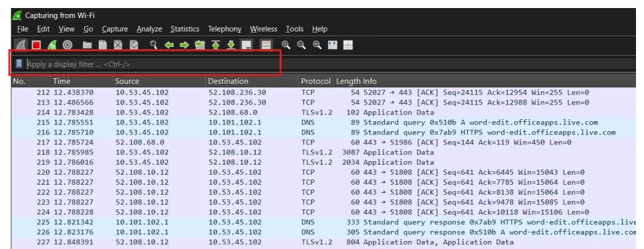This screenshot has width=644, height=249.
Task: Open Capture Options gear icon
Action: (67, 45)
